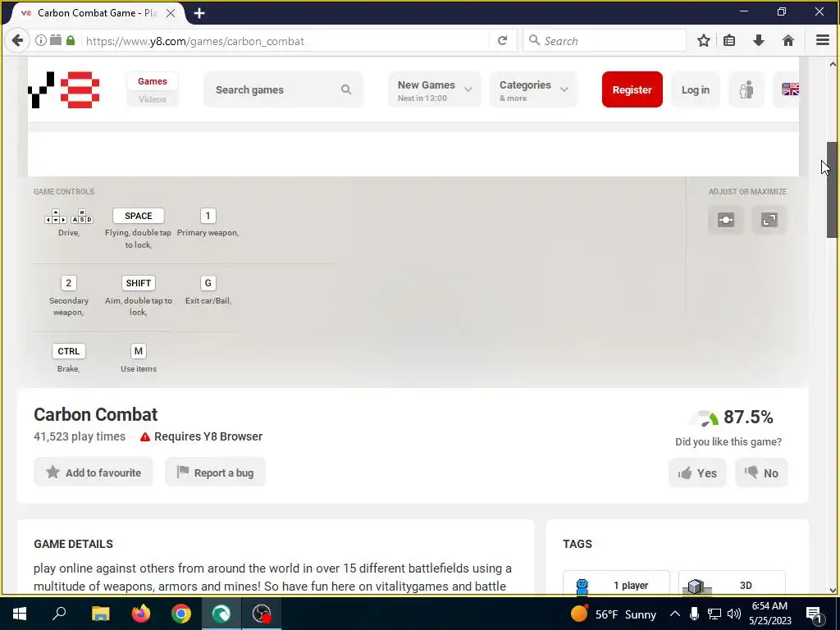This screenshot has height=630, width=840.
Task: Click the rating gauge icon beside 87.5%
Action: pyautogui.click(x=704, y=418)
